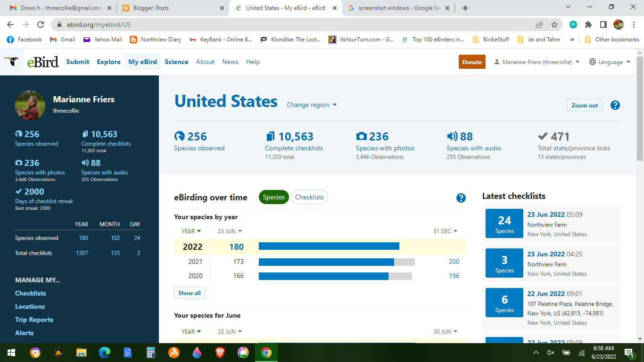Open File Explorer from the taskbar

[81, 352]
